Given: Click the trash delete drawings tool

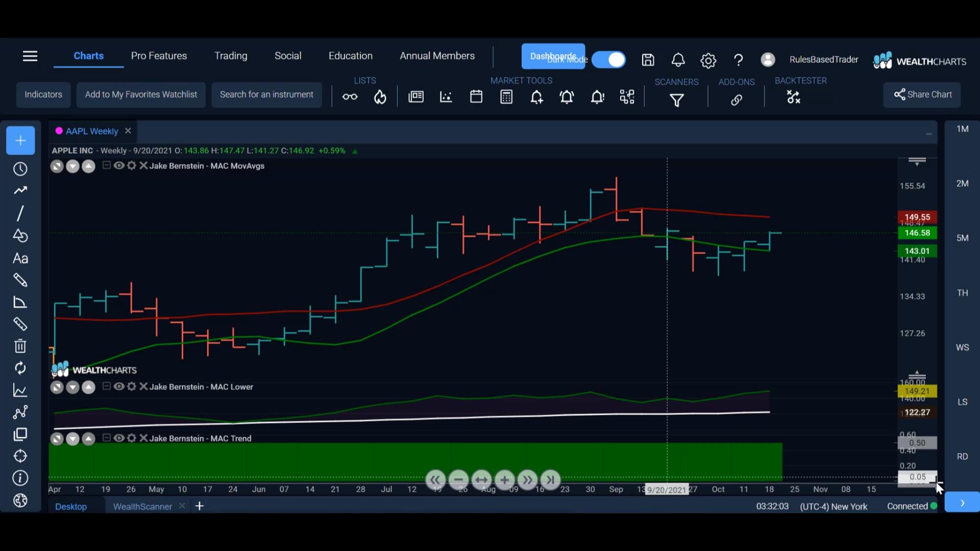Looking at the screenshot, I should (20, 346).
